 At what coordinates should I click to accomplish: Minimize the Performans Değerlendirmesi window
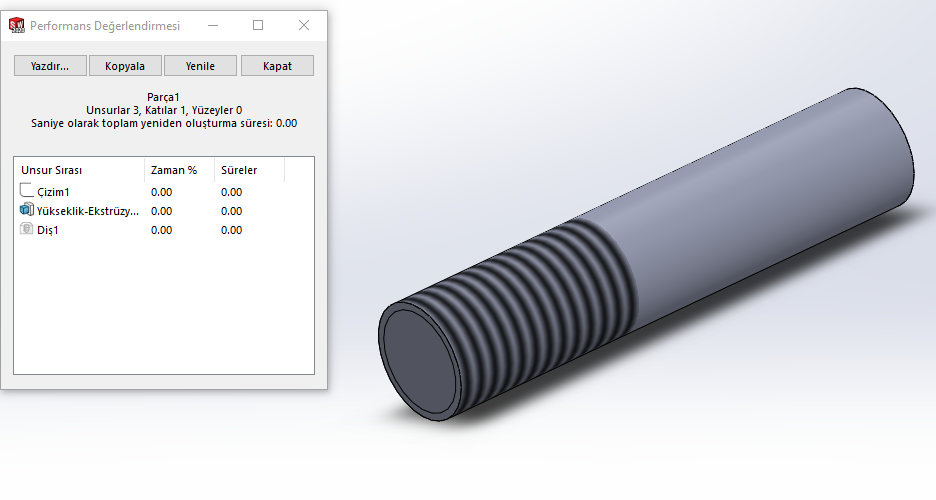[x=212, y=25]
